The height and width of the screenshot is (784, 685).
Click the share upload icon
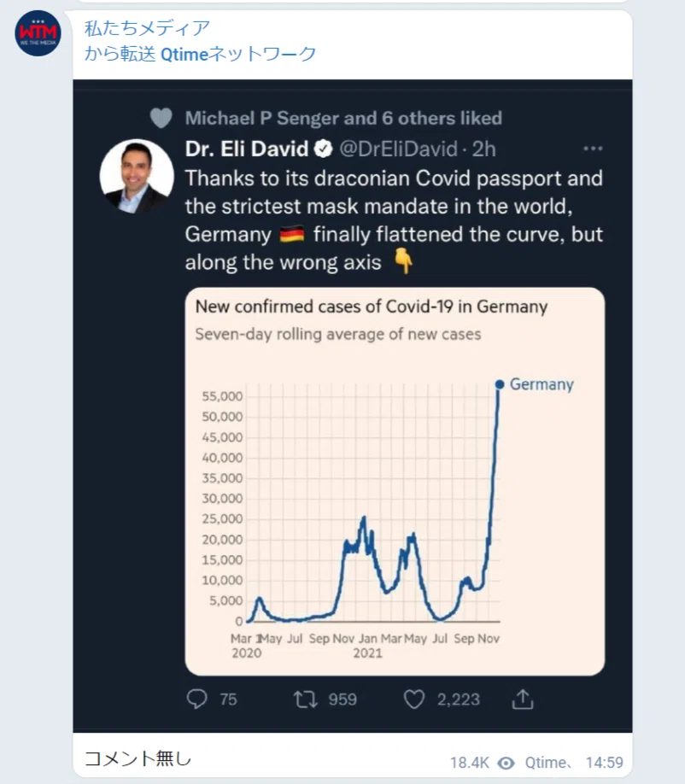pos(523,699)
